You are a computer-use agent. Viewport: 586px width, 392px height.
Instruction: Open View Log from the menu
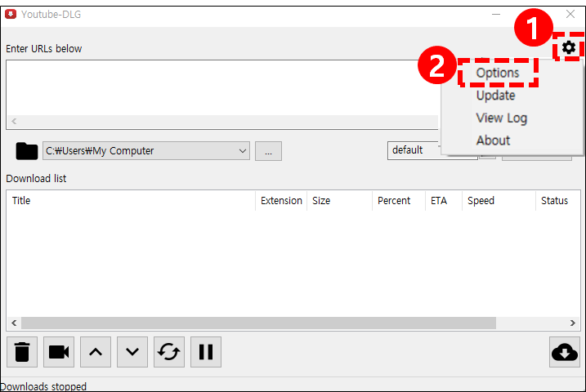[x=501, y=118]
